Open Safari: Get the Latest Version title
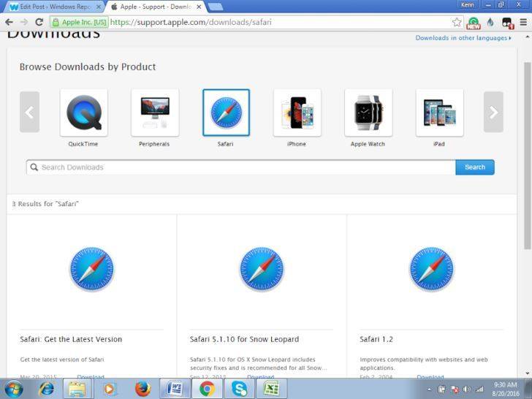Viewport: 532px width, 399px height. 71,339
